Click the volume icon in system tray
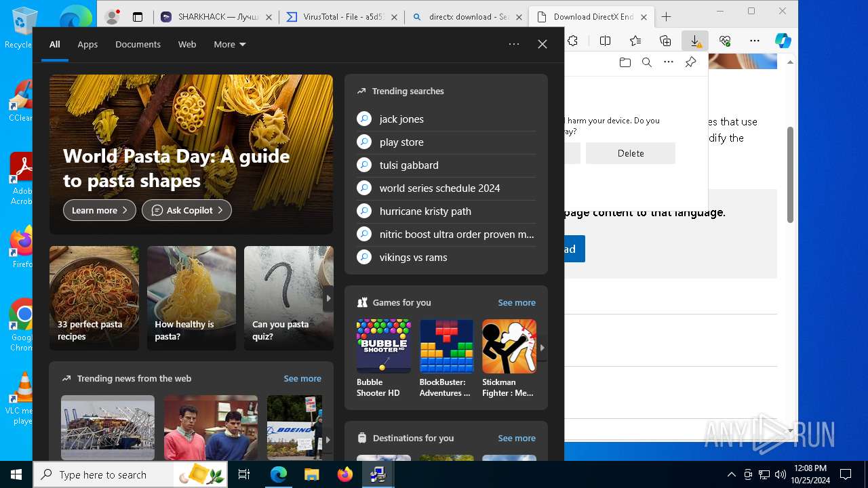Image resolution: width=868 pixels, height=488 pixels. click(x=780, y=474)
